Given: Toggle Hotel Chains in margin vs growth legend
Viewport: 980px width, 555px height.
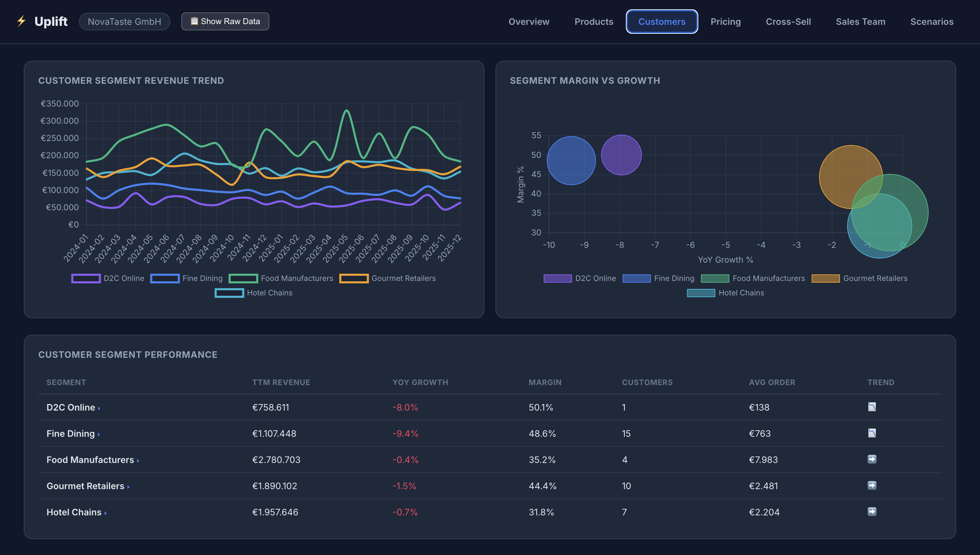Looking at the screenshot, I should pos(726,293).
